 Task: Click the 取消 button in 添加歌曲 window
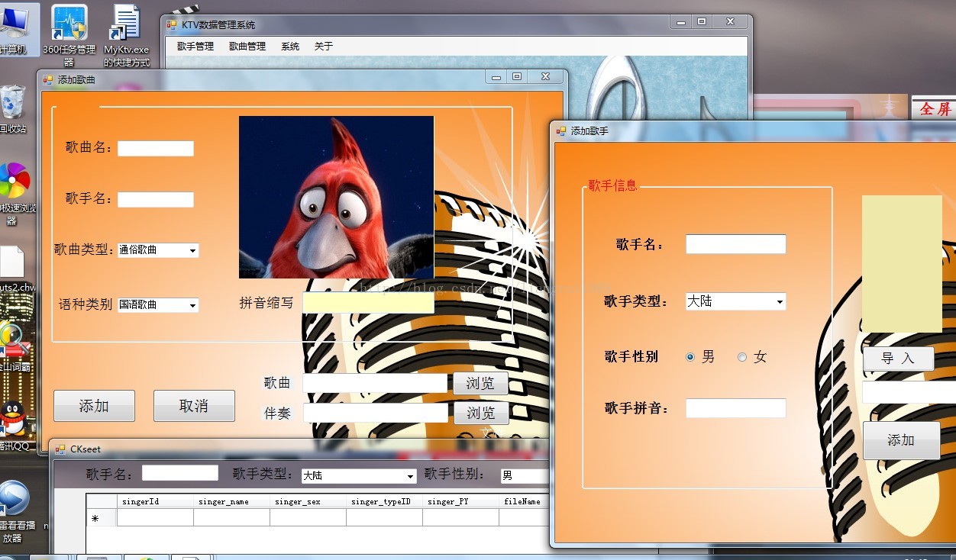tap(194, 406)
